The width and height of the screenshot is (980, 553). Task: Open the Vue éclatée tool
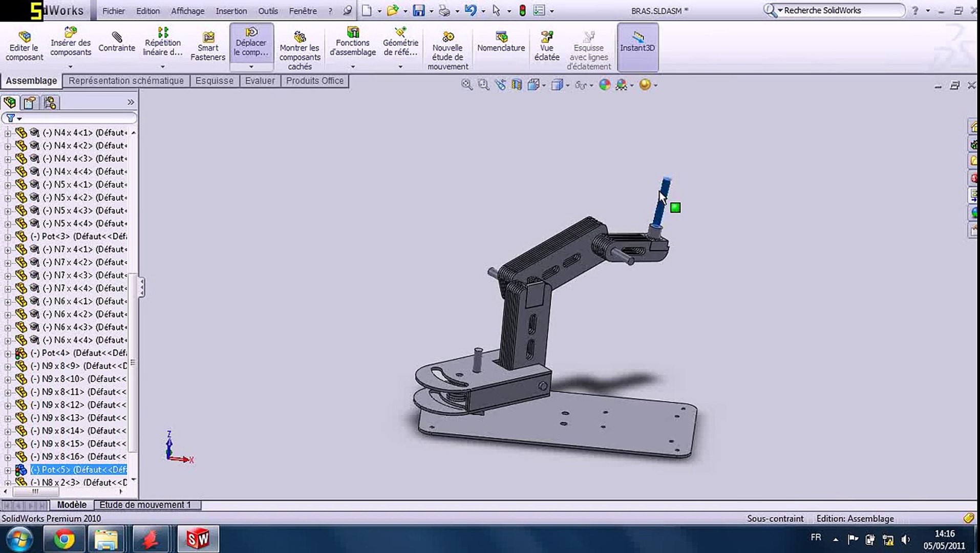pyautogui.click(x=547, y=44)
